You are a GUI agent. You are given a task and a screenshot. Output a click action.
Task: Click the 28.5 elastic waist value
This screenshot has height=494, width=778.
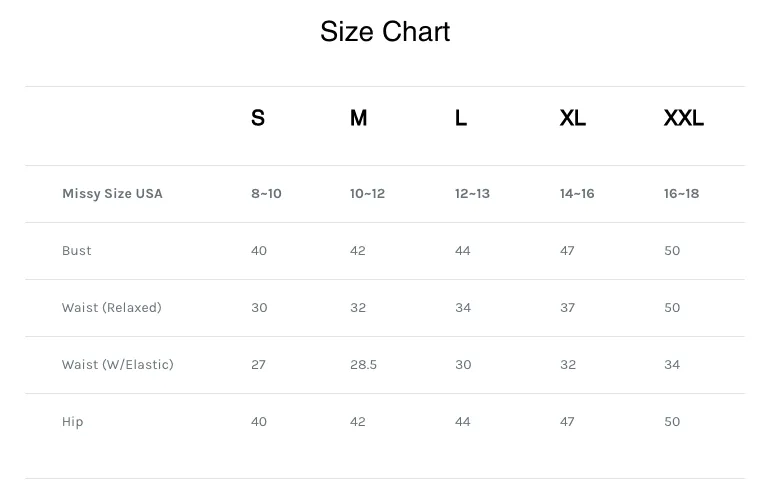coord(363,365)
